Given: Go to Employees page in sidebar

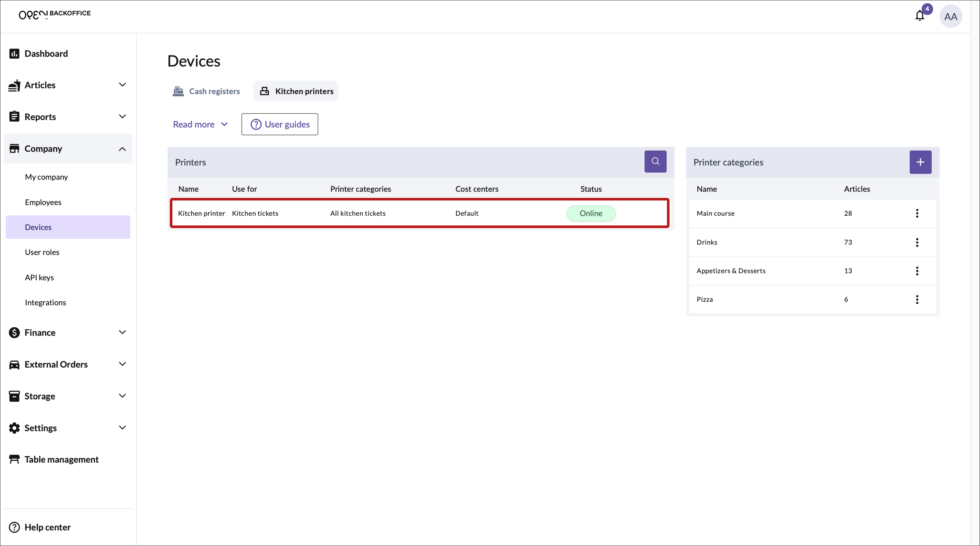Looking at the screenshot, I should click(43, 202).
